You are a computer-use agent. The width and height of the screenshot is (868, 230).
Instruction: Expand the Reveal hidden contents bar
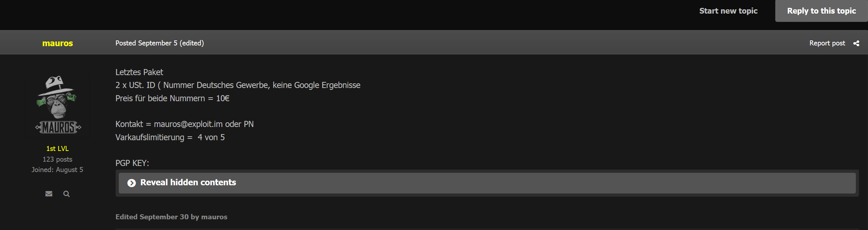tap(487, 183)
